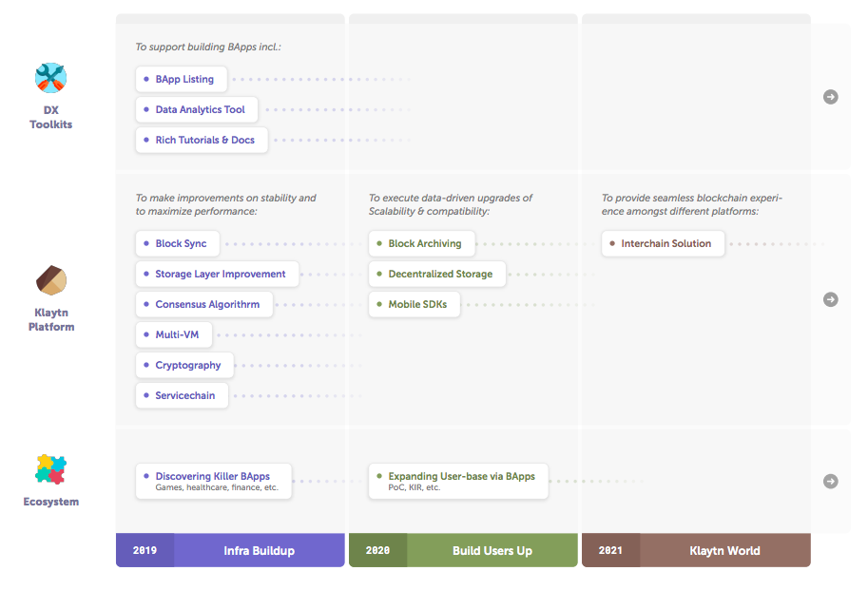Open the BApp Listing item

[x=182, y=79]
